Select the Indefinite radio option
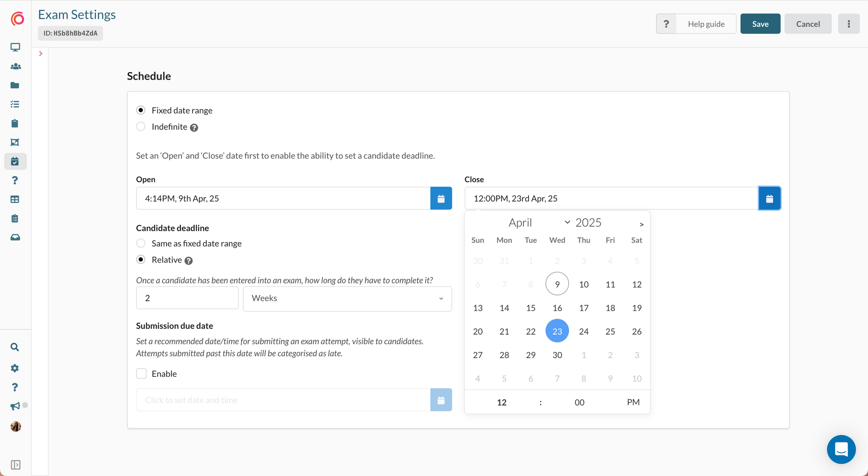 (x=141, y=126)
